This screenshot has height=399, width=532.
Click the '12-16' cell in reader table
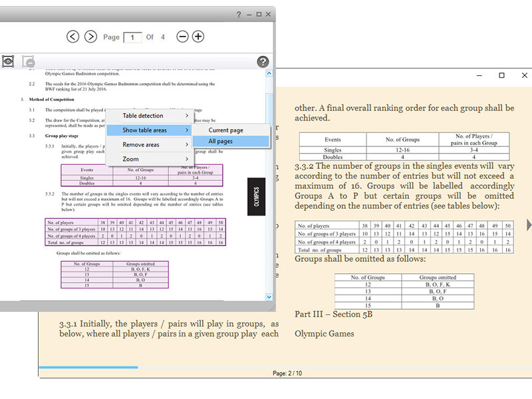[x=403, y=150]
